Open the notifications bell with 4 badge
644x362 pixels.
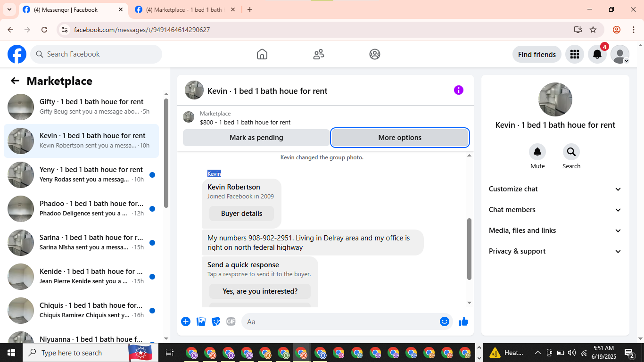tap(597, 54)
